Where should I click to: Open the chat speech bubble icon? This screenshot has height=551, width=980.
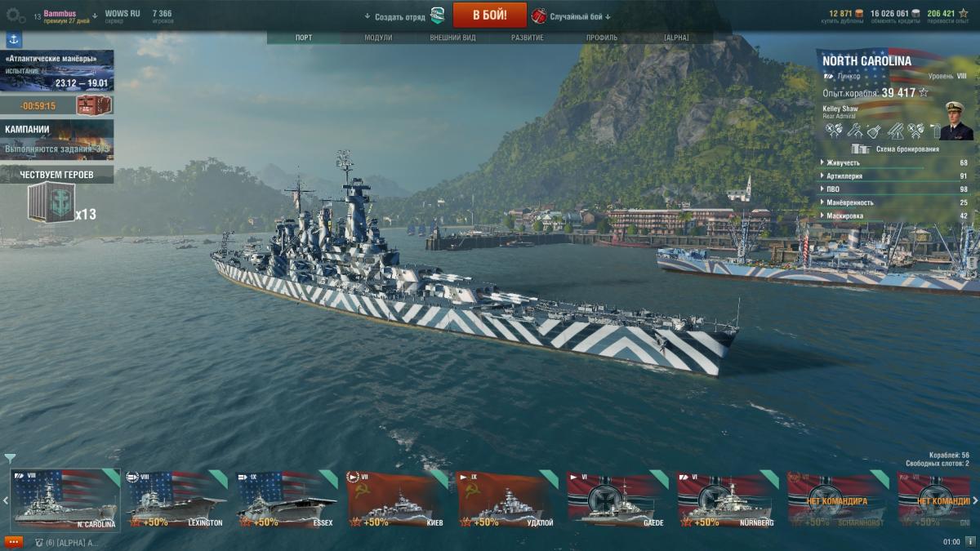click(13, 541)
